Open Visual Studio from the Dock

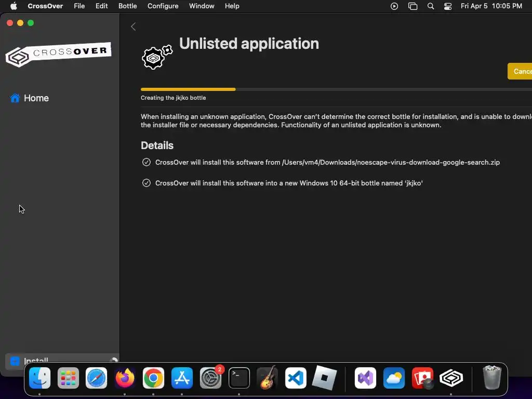pos(365,378)
